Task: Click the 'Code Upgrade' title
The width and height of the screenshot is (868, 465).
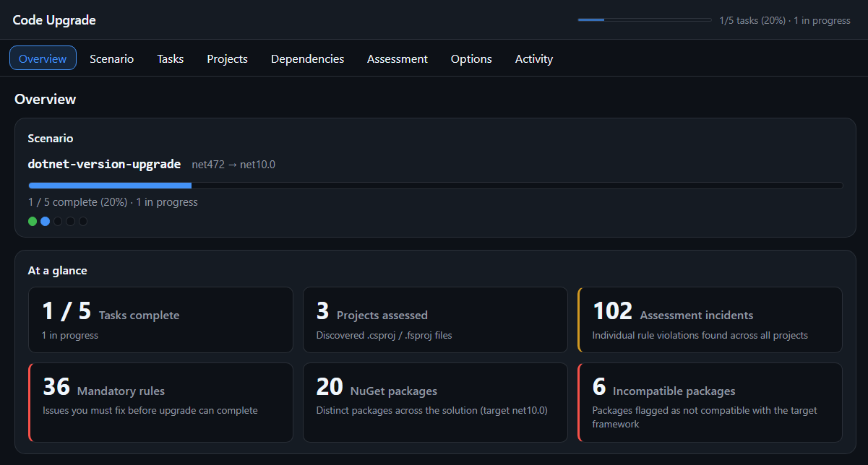Action: [x=54, y=20]
